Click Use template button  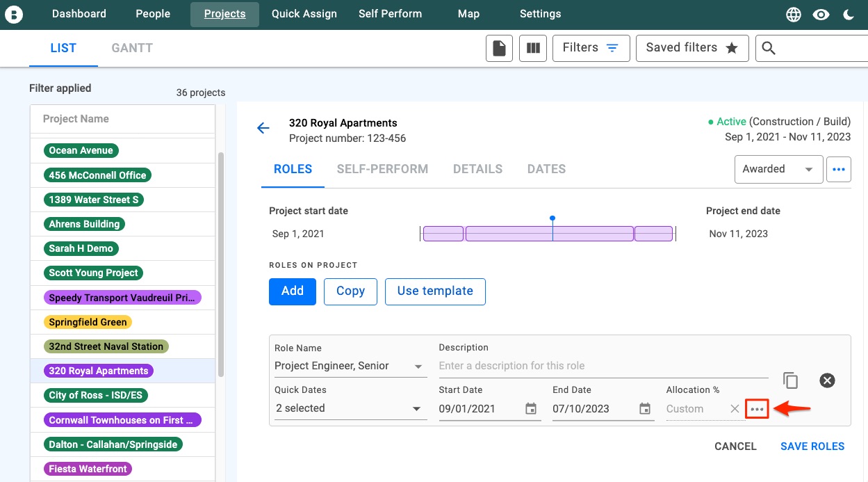click(435, 291)
